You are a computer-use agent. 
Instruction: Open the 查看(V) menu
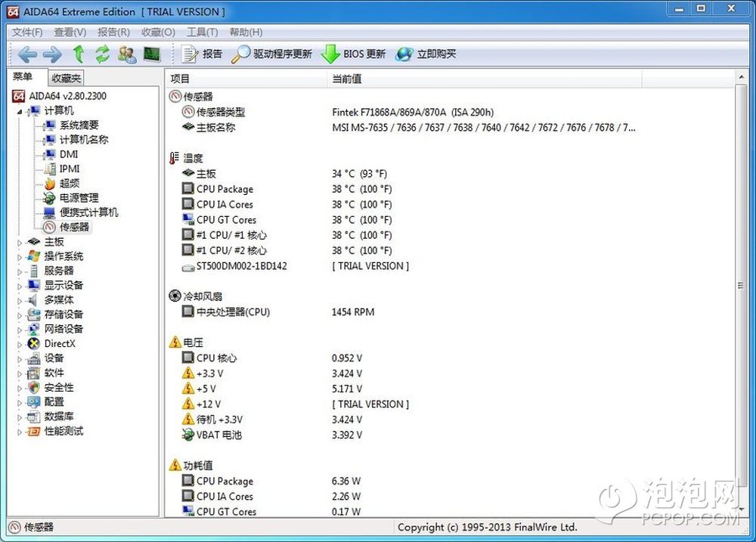70,33
